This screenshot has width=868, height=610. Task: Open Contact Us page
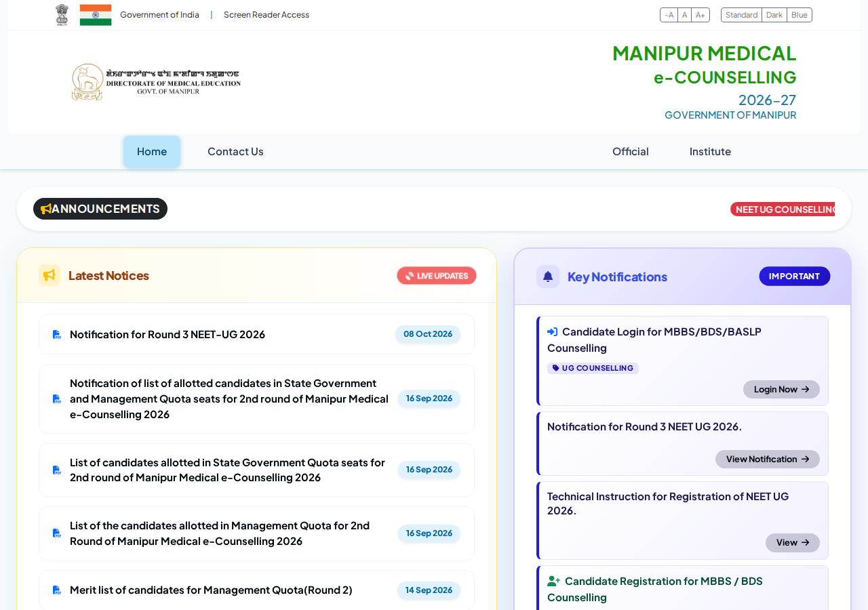pyautogui.click(x=235, y=151)
